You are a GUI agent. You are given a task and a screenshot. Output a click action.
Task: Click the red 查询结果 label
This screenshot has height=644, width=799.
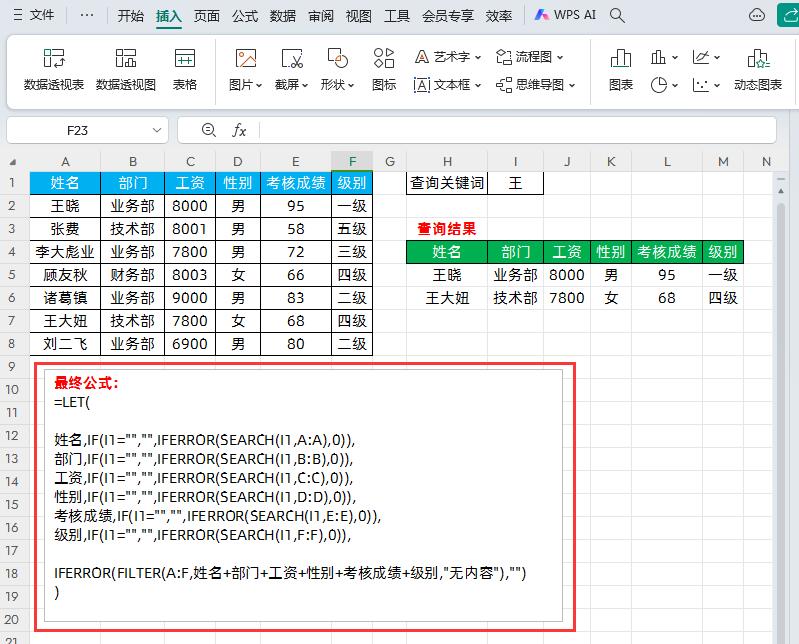tap(447, 229)
